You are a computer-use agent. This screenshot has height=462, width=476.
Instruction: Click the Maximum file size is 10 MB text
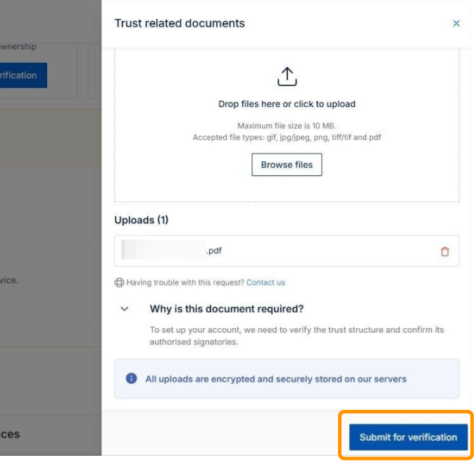click(287, 126)
